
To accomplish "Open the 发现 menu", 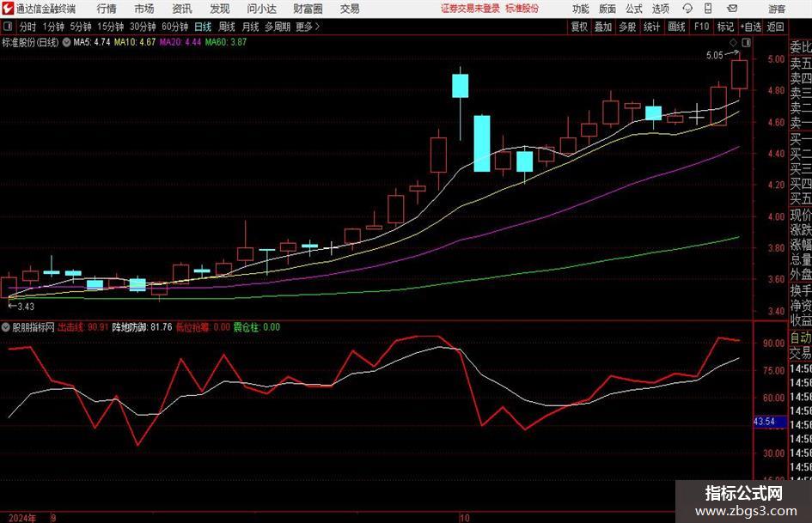I will point(220,9).
